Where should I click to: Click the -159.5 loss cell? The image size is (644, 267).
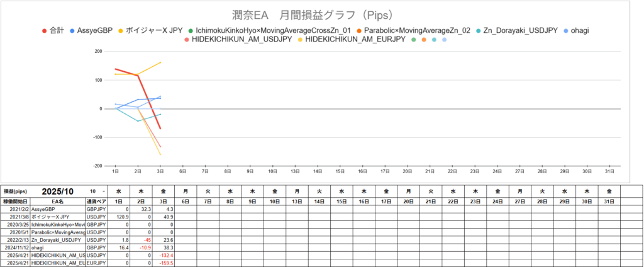coord(162,264)
